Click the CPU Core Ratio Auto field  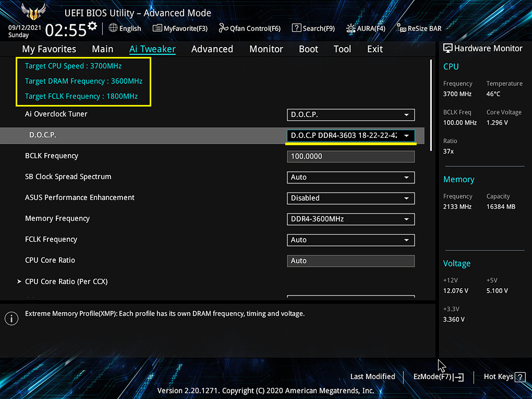(x=351, y=261)
